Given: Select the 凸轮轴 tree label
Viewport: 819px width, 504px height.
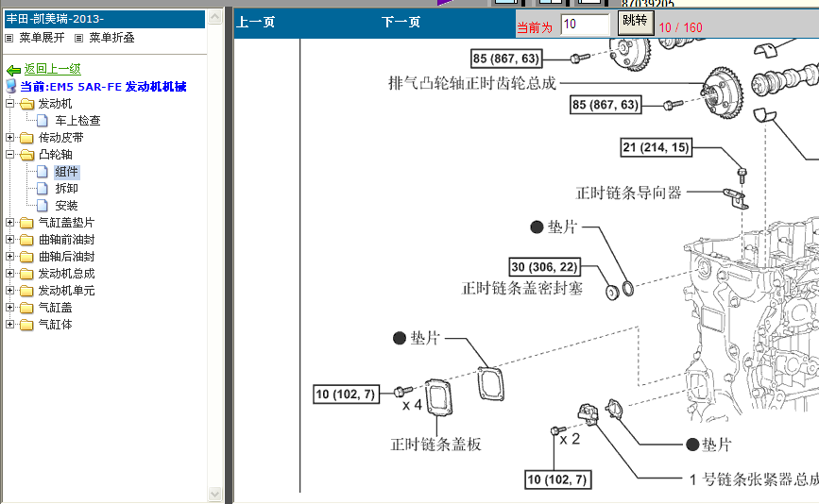Looking at the screenshot, I should [x=55, y=155].
